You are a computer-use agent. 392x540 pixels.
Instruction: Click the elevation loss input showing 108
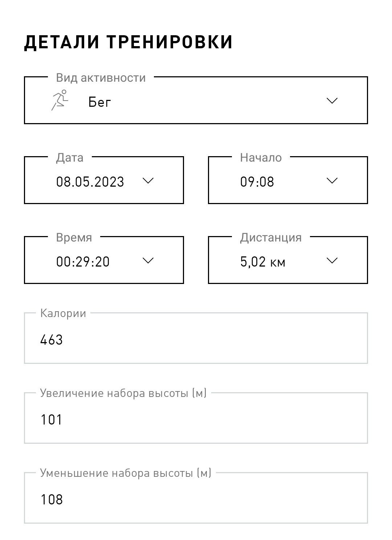196,498
